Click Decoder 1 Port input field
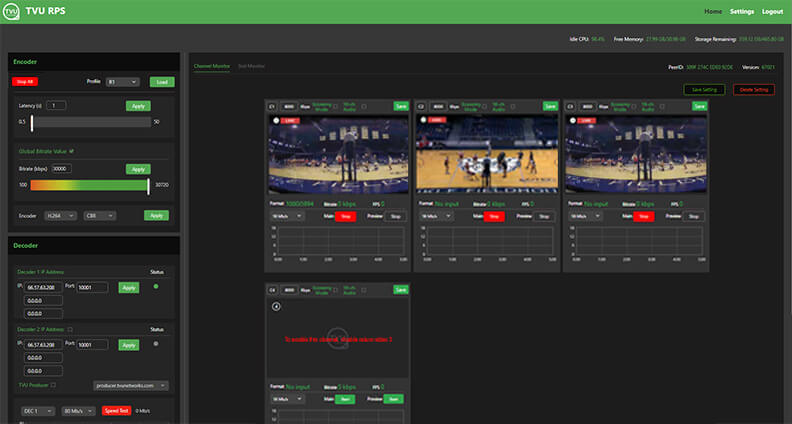Screen dimensions: 792x424 (x=92, y=288)
